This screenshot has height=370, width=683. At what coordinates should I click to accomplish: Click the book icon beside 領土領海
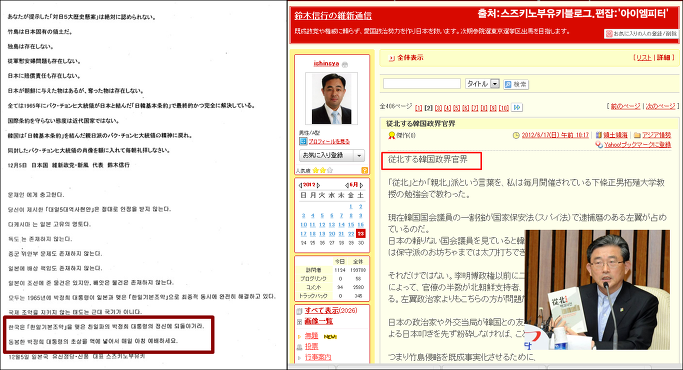coord(599,135)
